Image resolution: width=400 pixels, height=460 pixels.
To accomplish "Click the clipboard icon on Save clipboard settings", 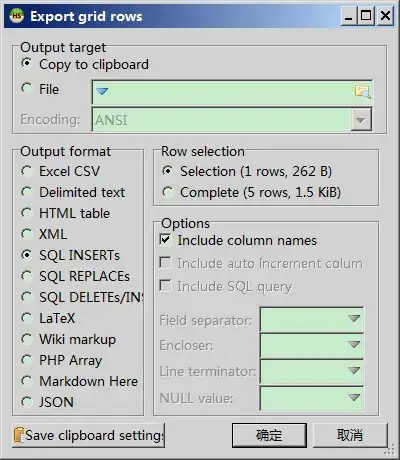I will coord(19,435).
